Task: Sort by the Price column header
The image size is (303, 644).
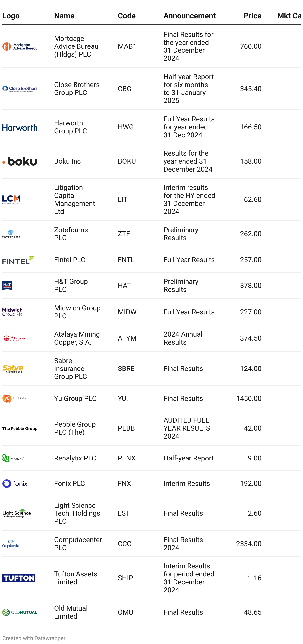Action: click(252, 16)
